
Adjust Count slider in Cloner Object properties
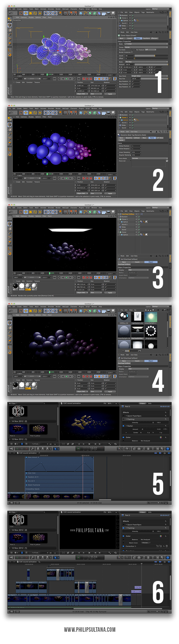pyautogui.click(x=151, y=56)
